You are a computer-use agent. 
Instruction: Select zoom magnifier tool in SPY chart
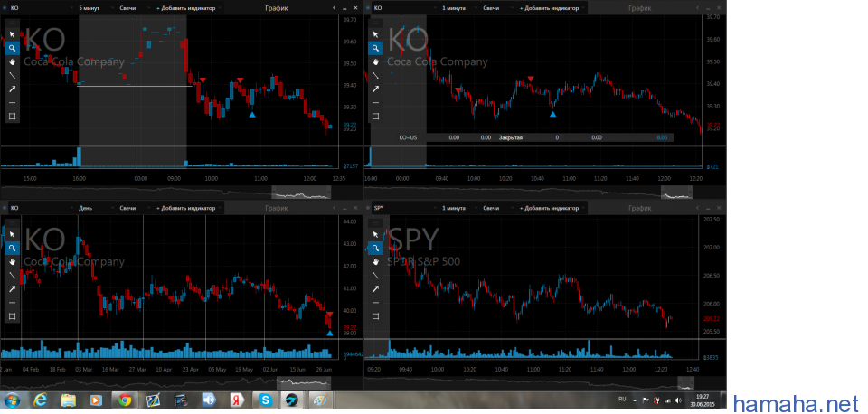pyautogui.click(x=376, y=248)
